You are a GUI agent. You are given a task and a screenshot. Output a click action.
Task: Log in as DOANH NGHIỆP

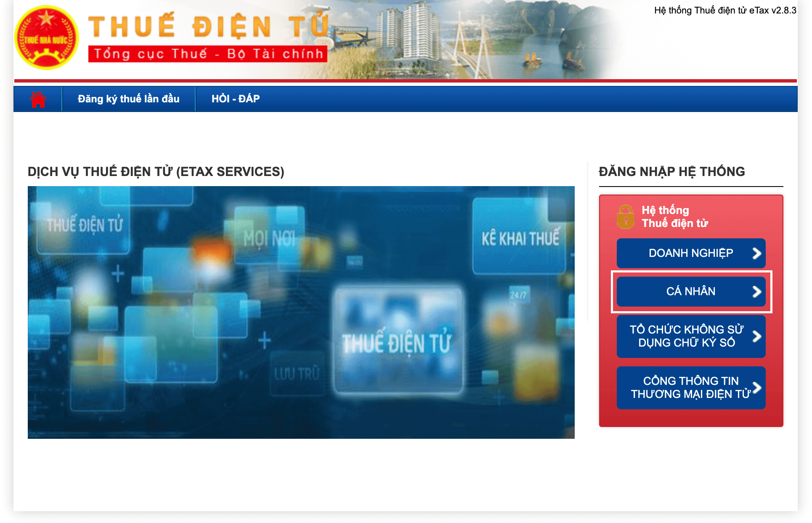690,253
